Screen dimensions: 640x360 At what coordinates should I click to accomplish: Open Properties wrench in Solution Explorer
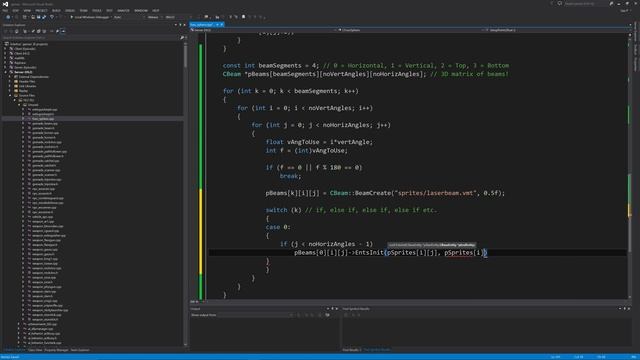[x=58, y=31]
